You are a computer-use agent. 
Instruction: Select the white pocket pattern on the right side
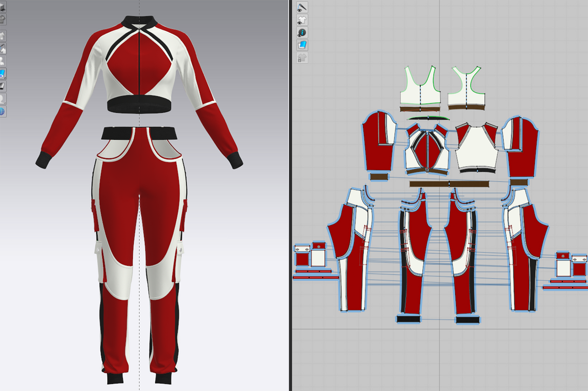[563, 268]
